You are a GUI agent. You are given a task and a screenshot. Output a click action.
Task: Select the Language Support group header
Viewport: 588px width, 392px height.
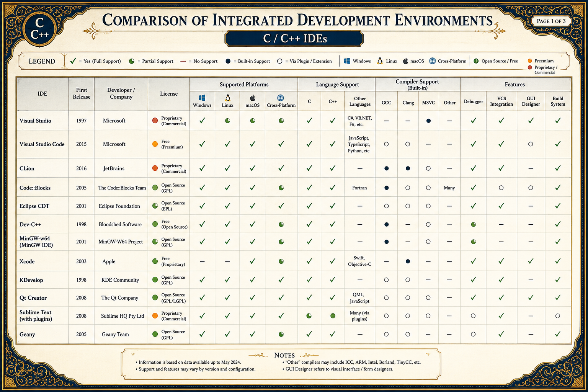point(337,84)
